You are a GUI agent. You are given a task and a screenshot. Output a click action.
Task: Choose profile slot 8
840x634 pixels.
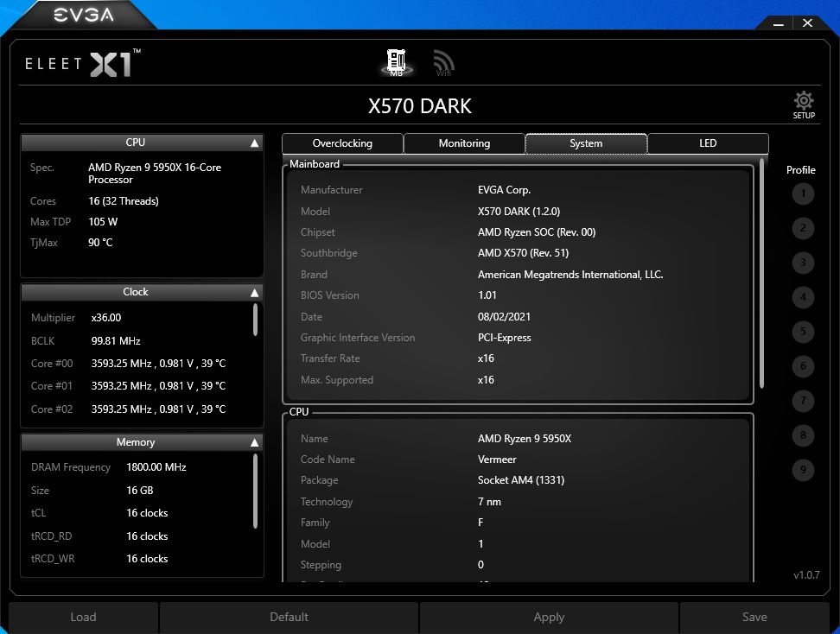point(803,434)
